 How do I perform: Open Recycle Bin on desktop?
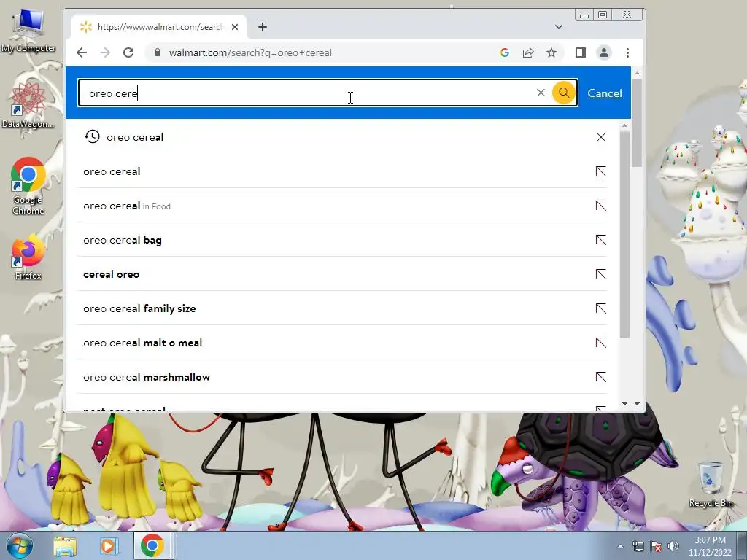[x=711, y=484]
